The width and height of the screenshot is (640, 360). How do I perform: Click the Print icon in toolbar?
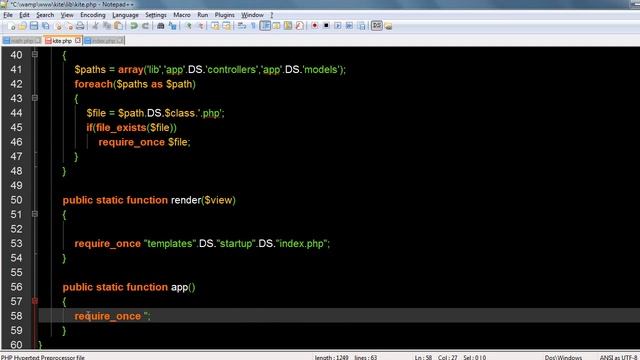(80, 26)
